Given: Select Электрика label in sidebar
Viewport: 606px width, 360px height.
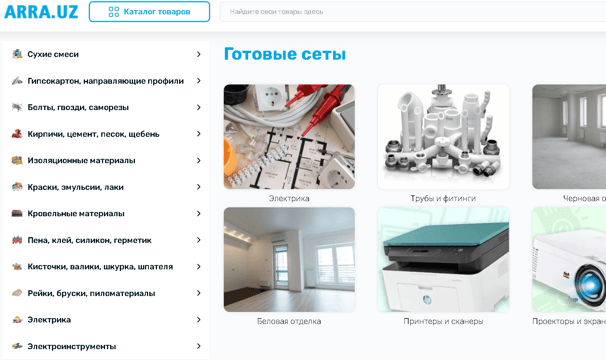Looking at the screenshot, I should tap(49, 320).
